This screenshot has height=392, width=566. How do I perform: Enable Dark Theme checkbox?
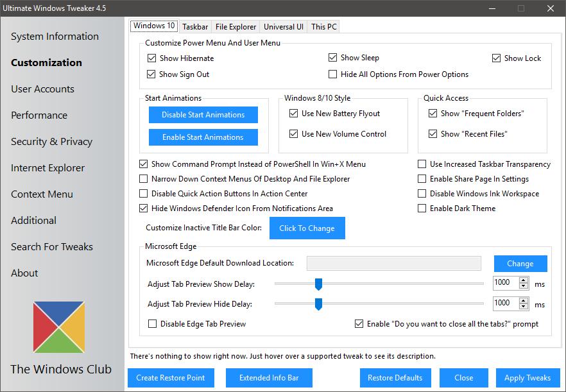coord(422,209)
